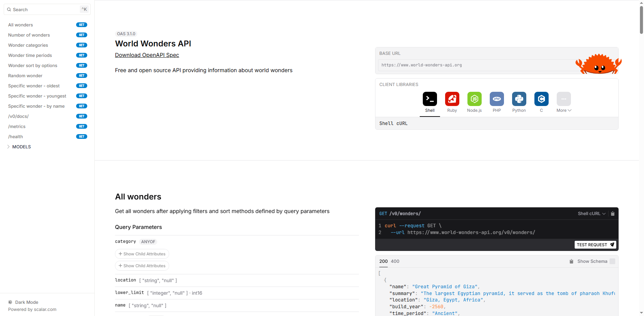Click GET badge next to /health

82,136
